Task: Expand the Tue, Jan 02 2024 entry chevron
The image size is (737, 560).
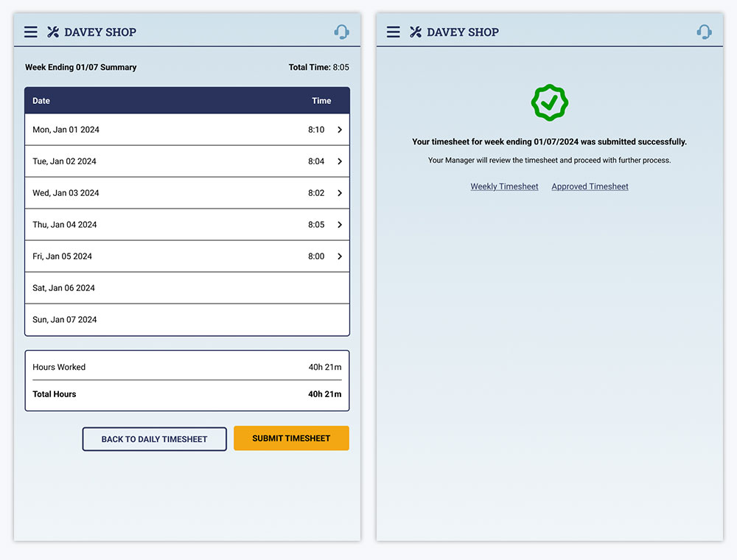Action: (340, 161)
